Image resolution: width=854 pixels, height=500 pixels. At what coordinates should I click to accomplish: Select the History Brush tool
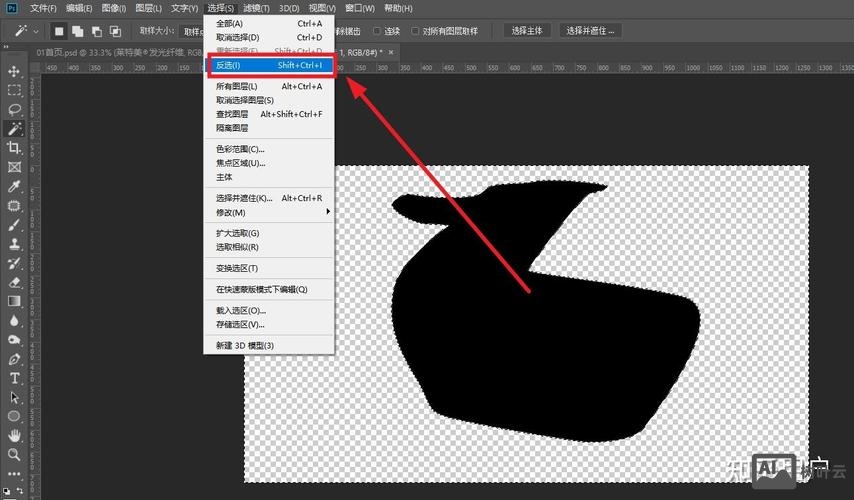[x=14, y=263]
